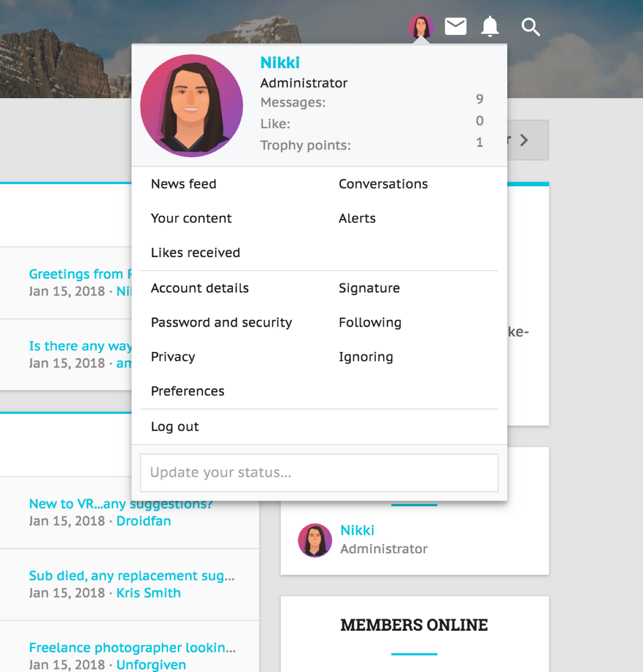Open Password and security settings

pos(221,323)
